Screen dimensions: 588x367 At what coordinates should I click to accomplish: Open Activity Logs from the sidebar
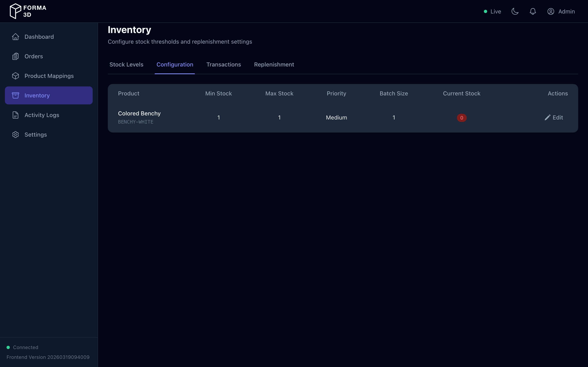(x=42, y=115)
